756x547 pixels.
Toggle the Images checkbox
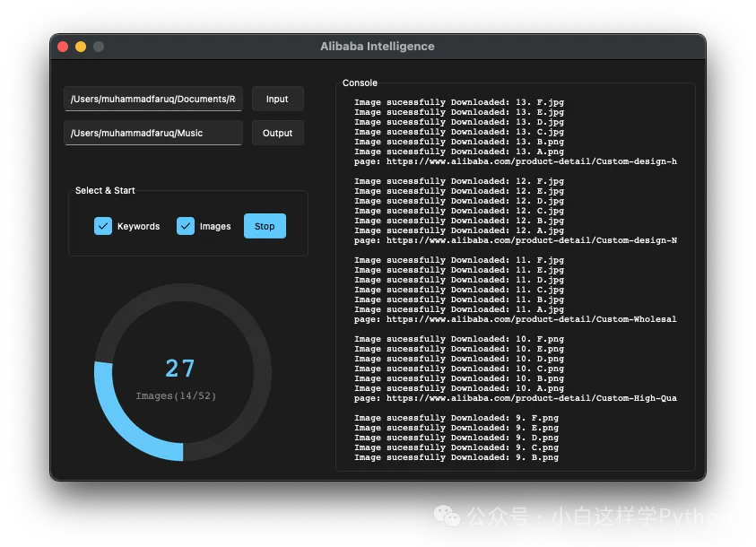(186, 226)
